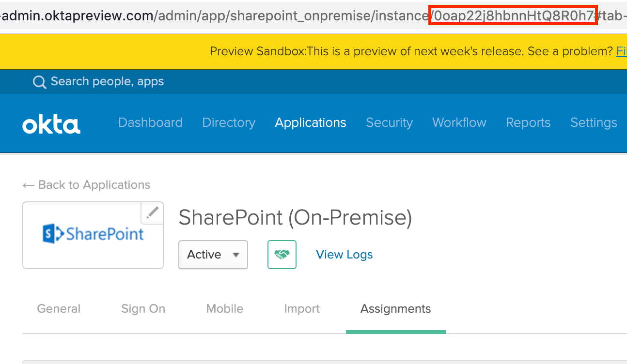The height and width of the screenshot is (364, 627).
Task: Click the green handshake icon button
Action: 282,255
